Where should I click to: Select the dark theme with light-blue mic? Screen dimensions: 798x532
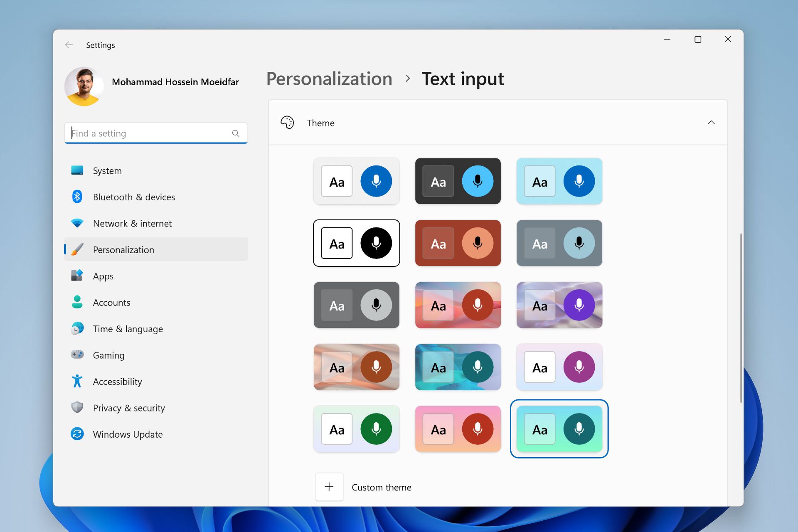[458, 181]
